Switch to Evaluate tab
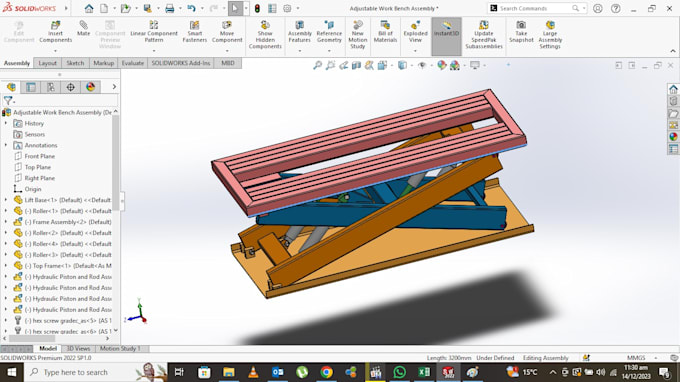The image size is (680, 382). pos(132,63)
